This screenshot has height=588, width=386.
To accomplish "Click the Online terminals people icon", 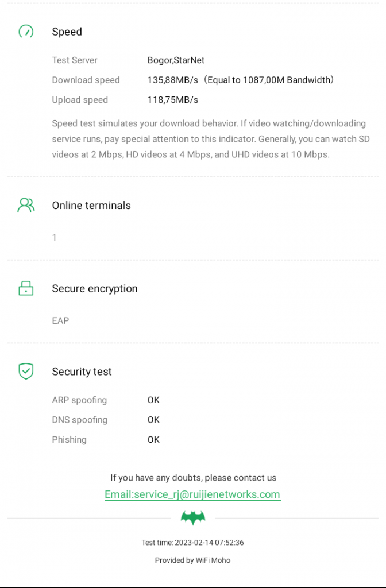I will 26,206.
